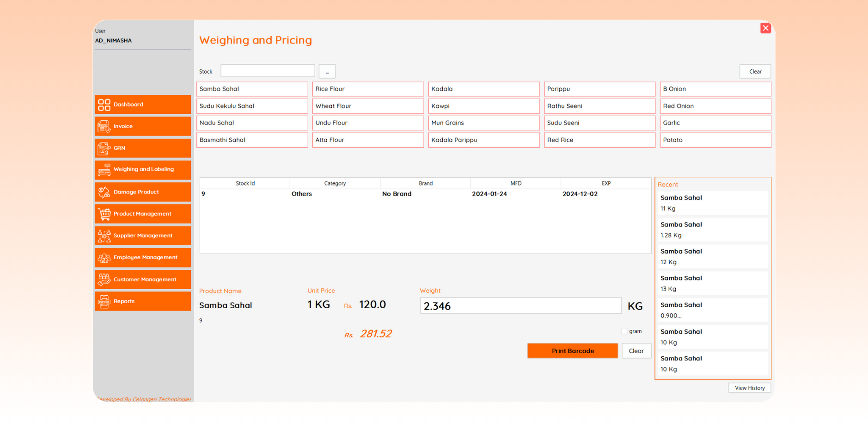The image size is (868, 422).
Task: Click the Supplier Management icon
Action: [104, 236]
